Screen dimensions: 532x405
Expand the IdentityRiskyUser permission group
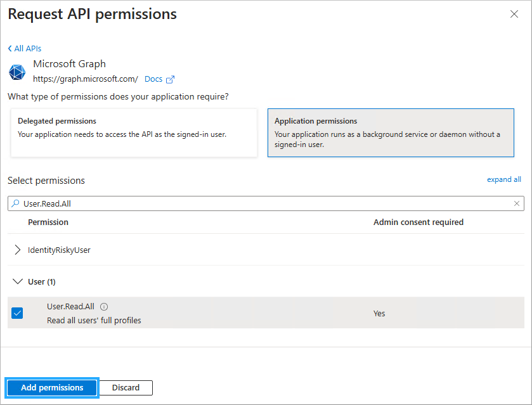coord(17,250)
